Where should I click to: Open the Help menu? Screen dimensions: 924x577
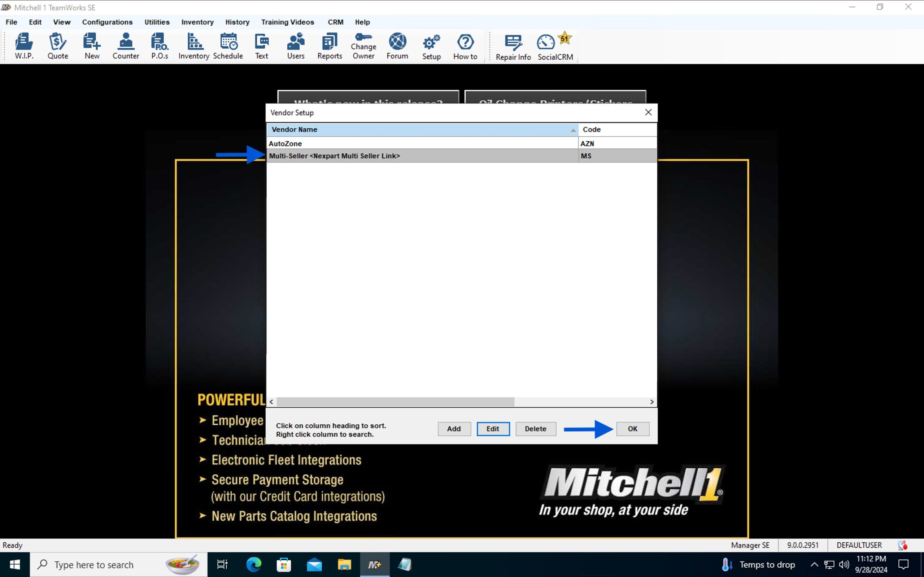tap(362, 22)
